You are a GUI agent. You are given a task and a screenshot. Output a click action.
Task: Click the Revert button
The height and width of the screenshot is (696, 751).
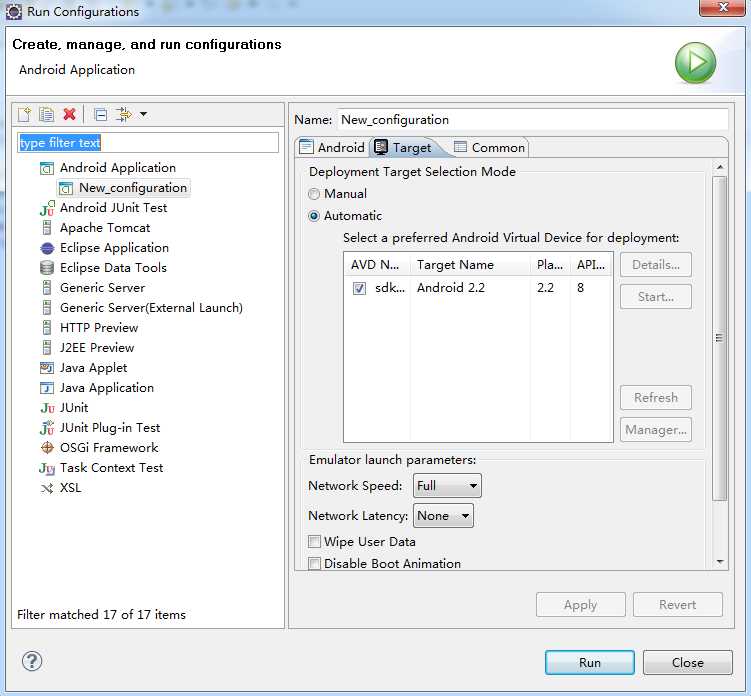pos(677,605)
